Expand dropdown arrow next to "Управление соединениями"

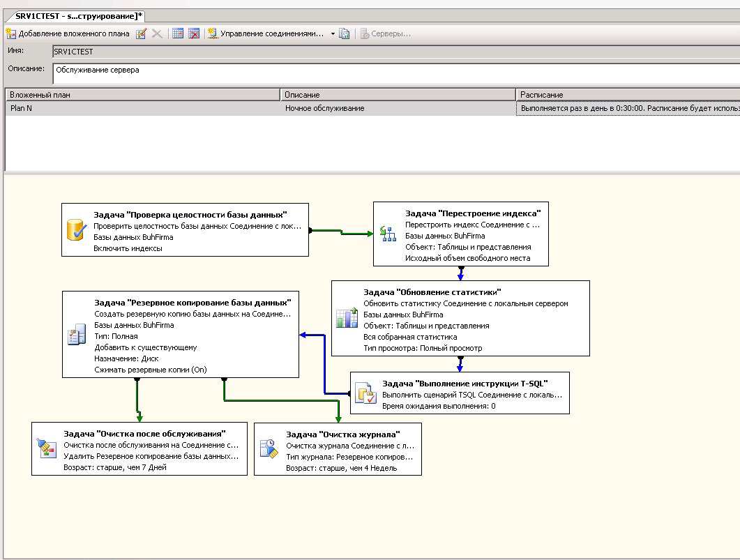pyautogui.click(x=333, y=33)
